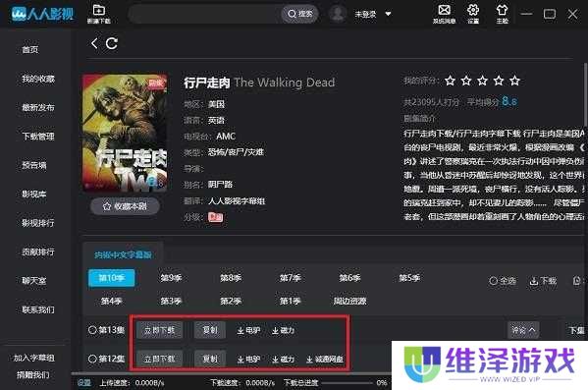Rate the show two stars

pos(466,81)
